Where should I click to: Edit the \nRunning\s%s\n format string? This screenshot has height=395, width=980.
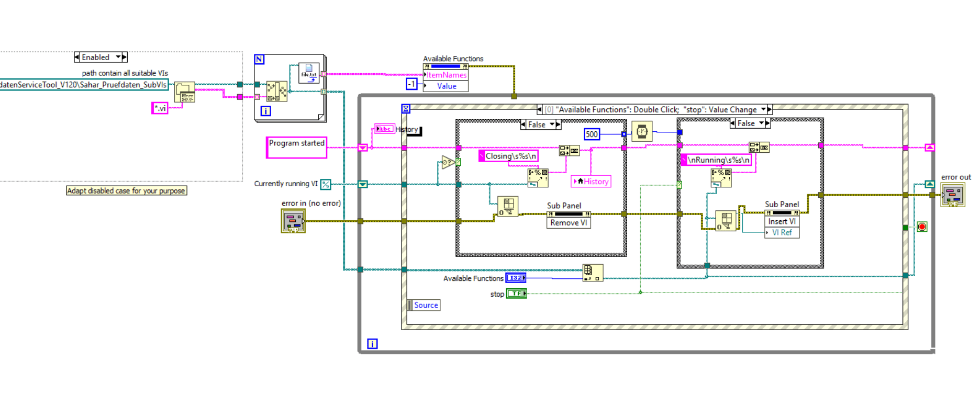click(716, 160)
